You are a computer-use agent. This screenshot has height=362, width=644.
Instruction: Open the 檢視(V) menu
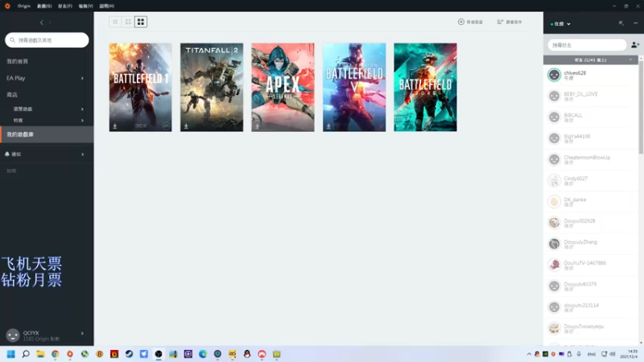pyautogui.click(x=86, y=6)
